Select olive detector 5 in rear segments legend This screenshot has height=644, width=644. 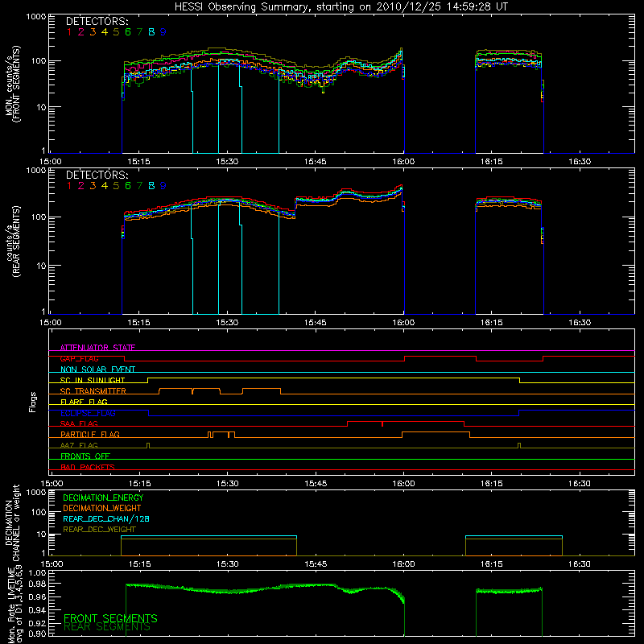click(x=116, y=186)
